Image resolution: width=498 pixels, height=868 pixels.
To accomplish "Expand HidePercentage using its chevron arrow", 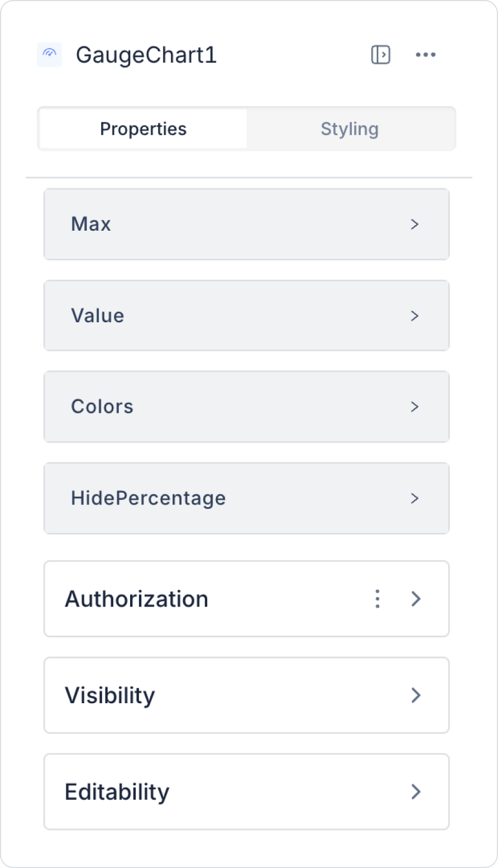I will (x=415, y=498).
